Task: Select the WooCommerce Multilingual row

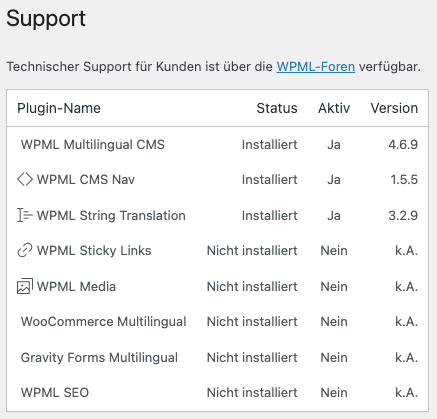Action: [x=217, y=322]
